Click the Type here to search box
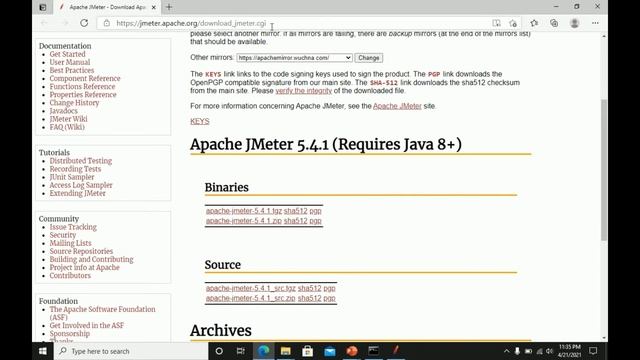This screenshot has width=640, height=360. pos(131,351)
